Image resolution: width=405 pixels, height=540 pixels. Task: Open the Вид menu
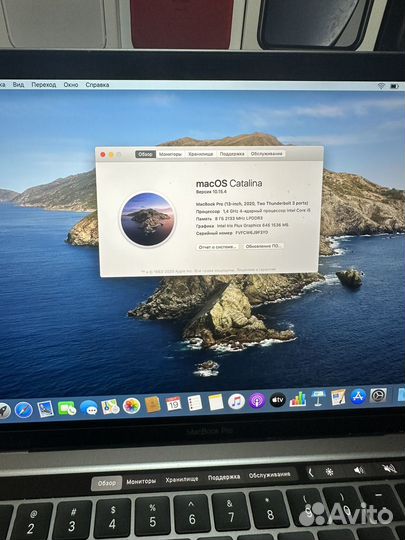click(x=18, y=85)
